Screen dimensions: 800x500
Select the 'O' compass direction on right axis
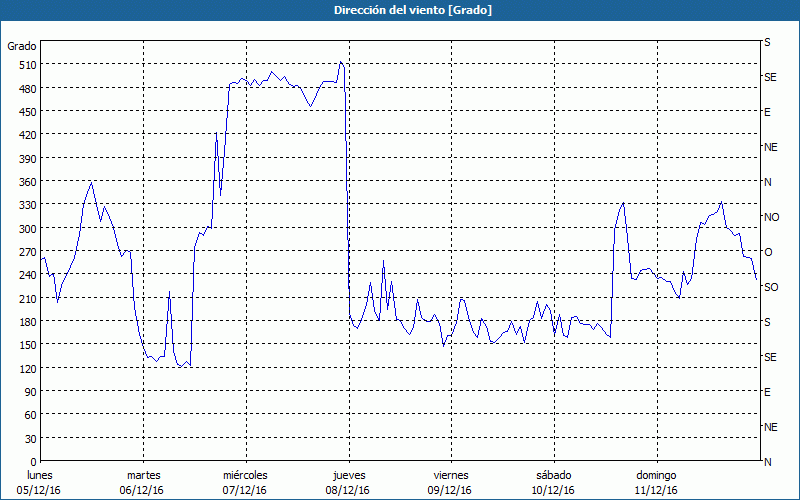[x=768, y=252]
